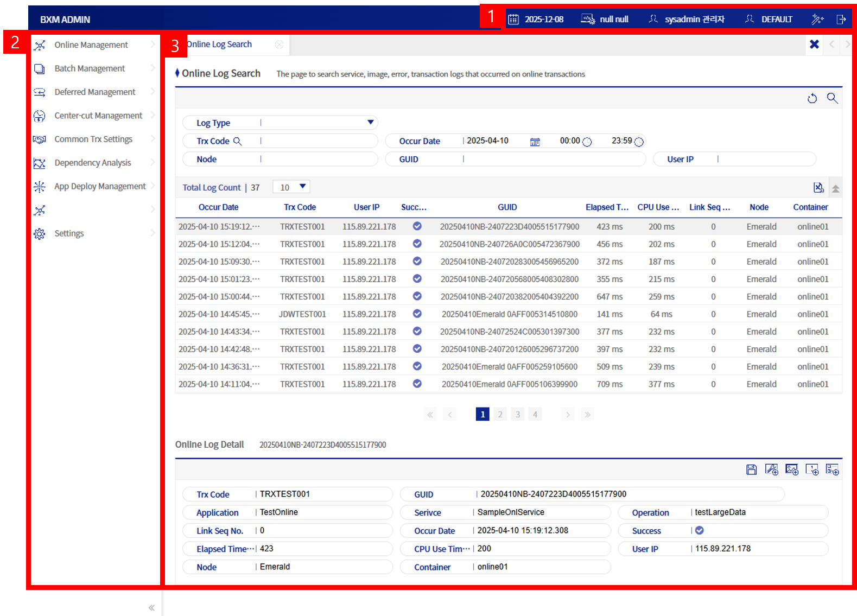Click the user icon beside sysadmin

[x=653, y=19]
